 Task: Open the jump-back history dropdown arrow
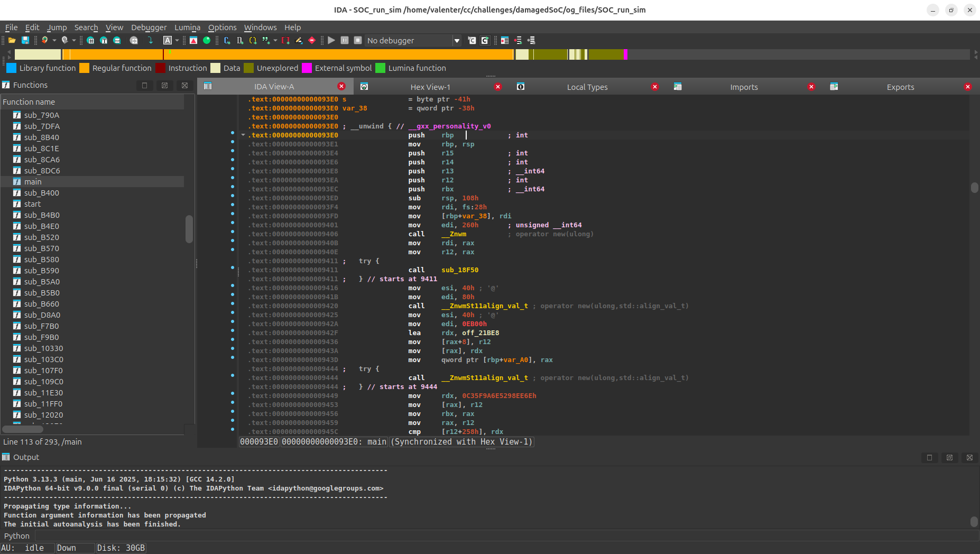pyautogui.click(x=54, y=40)
